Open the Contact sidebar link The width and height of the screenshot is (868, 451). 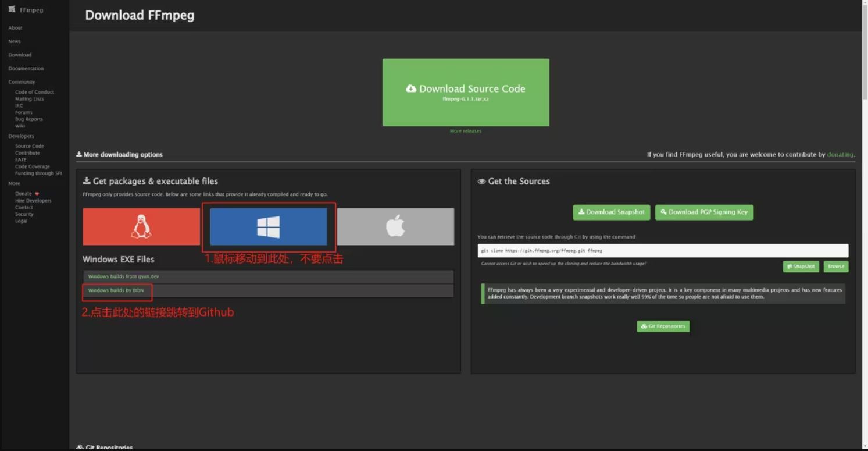click(24, 207)
